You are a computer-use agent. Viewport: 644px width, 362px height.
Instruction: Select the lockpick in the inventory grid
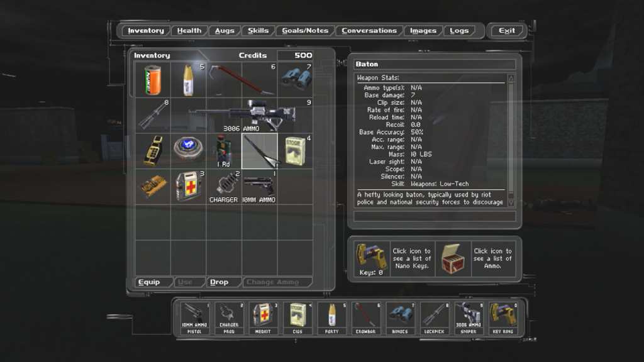point(153,115)
